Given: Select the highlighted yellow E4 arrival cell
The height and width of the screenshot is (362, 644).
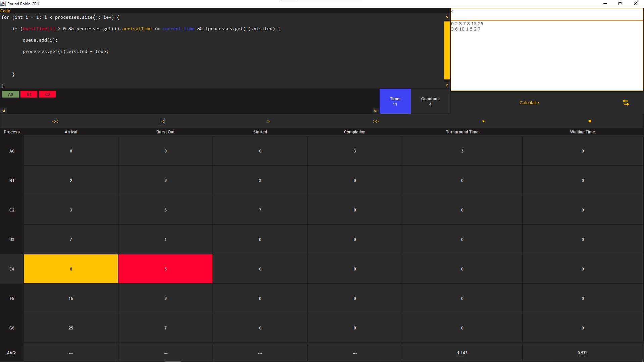Looking at the screenshot, I should point(71,269).
